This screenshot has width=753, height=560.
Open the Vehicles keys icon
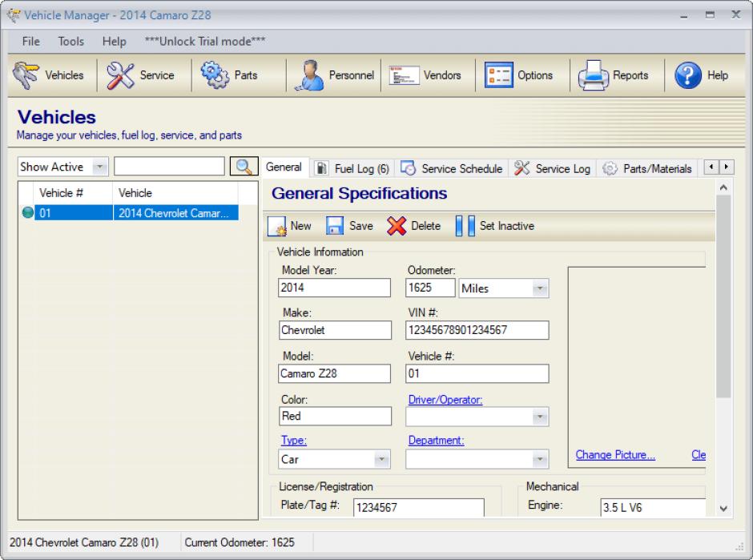tap(26, 75)
